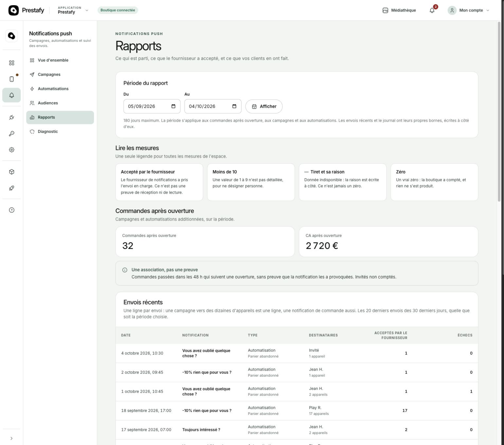Click the page's vertical scrollbar
The image size is (504, 445).
(x=499, y=111)
